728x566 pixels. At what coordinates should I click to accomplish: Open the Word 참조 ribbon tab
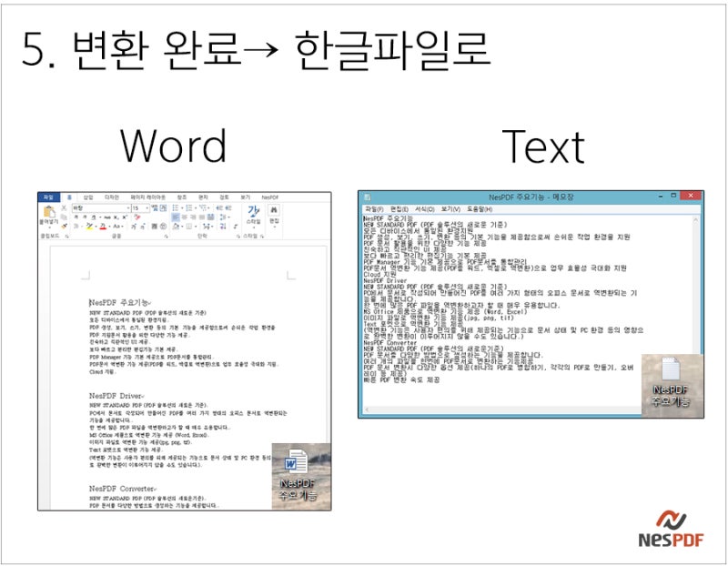(x=181, y=197)
